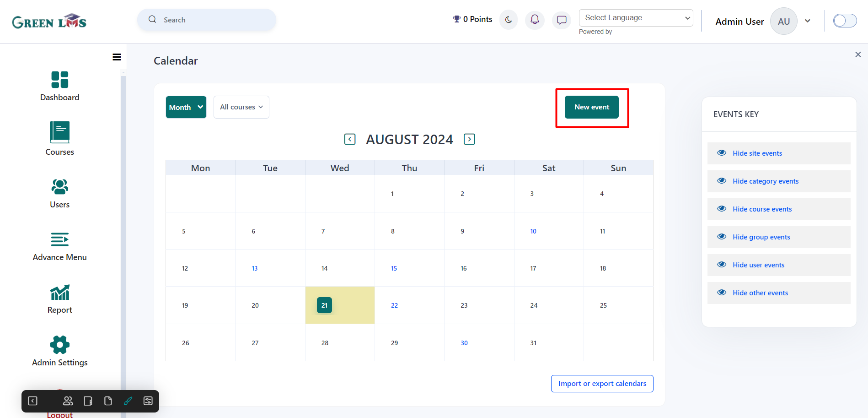Open the Select Language dropdown
868x418 pixels.
pos(636,18)
